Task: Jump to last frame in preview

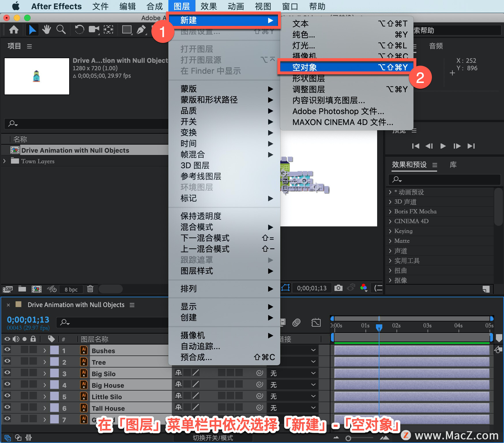Action: coord(471,146)
